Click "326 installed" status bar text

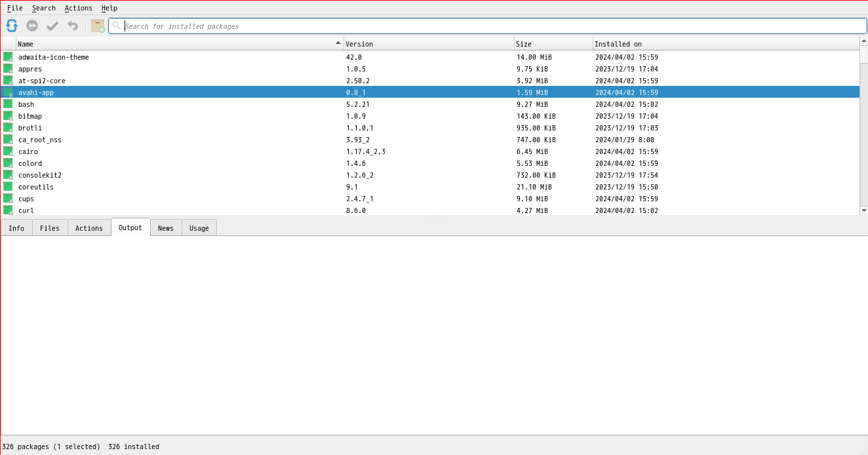(x=134, y=446)
